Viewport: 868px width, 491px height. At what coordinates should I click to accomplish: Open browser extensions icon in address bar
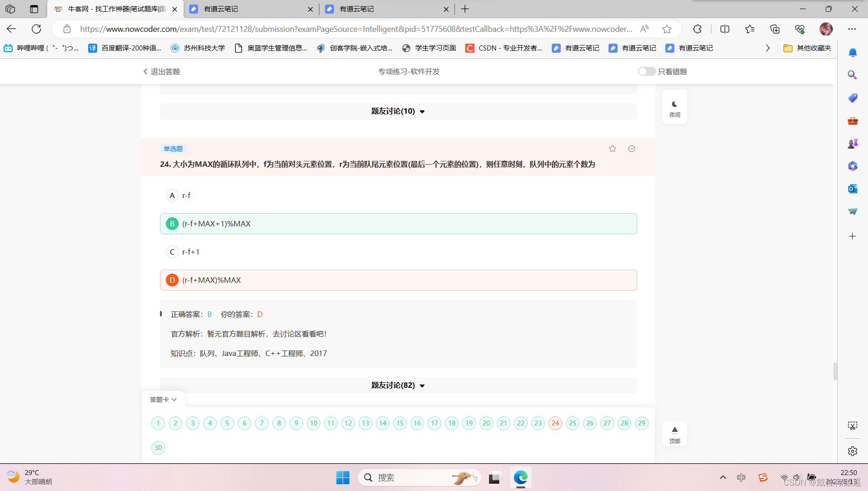[x=698, y=29]
